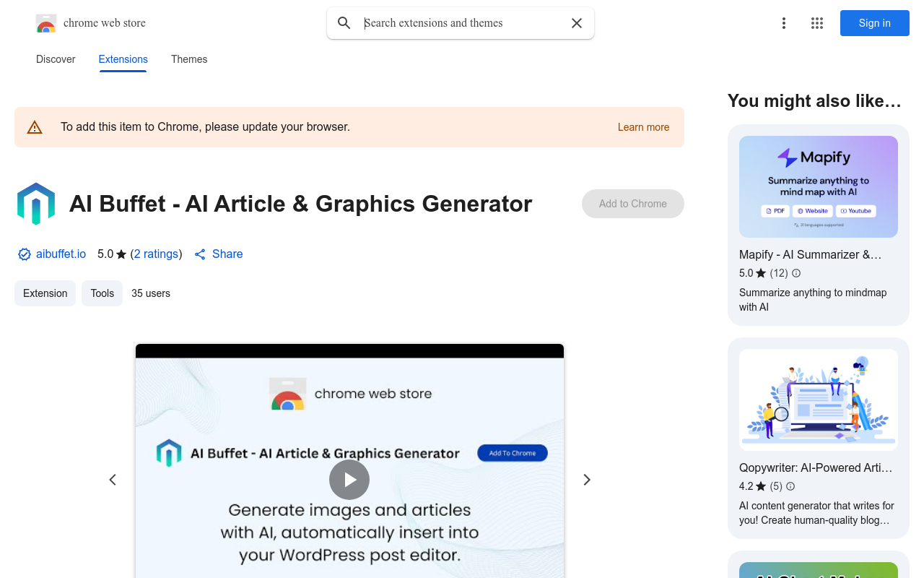Open the Learn more link
This screenshot has width=924, height=578.
click(x=643, y=127)
